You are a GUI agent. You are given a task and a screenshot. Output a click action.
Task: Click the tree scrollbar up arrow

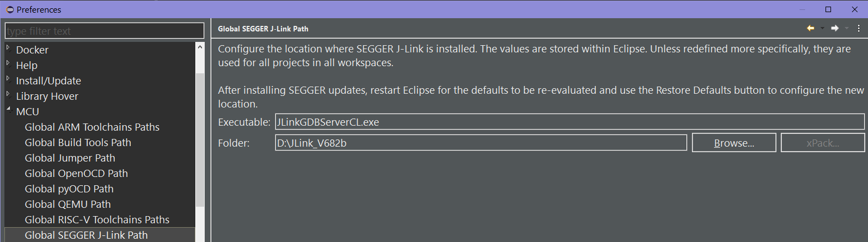tap(200, 47)
